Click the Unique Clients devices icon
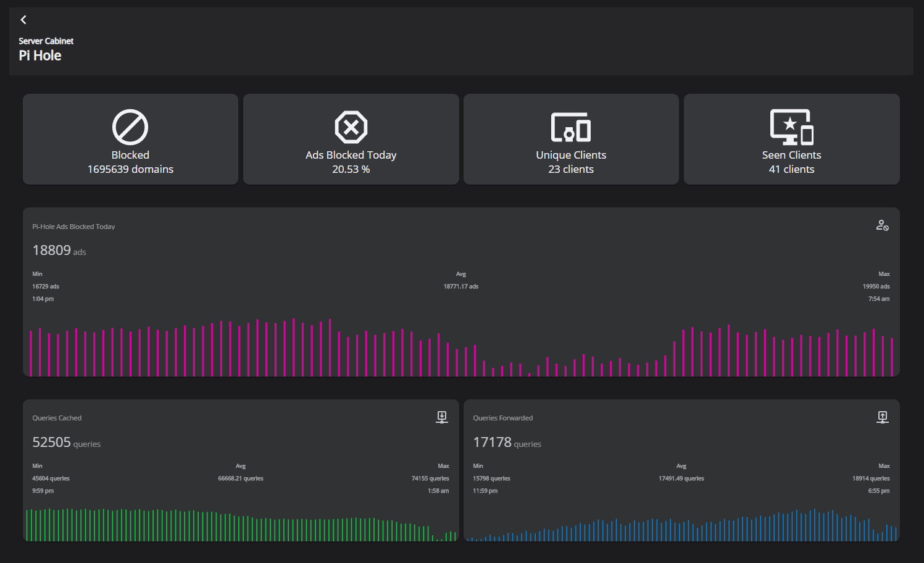Viewport: 924px width, 563px height. coord(571,127)
